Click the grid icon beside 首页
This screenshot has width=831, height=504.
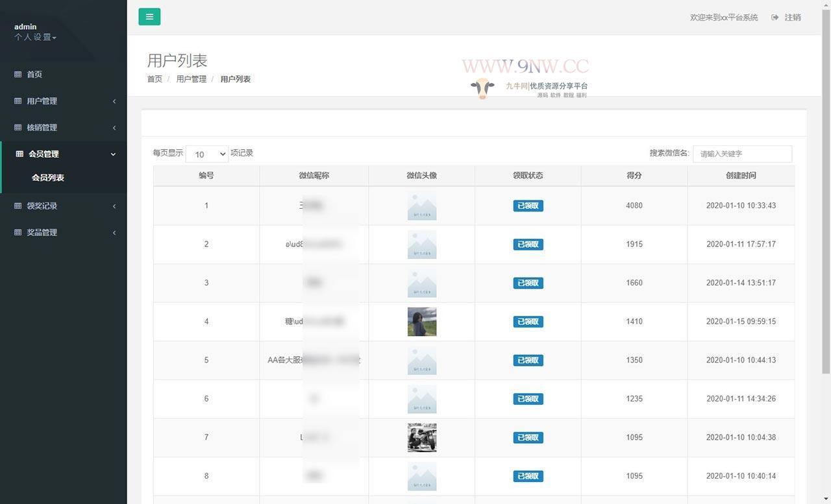pyautogui.click(x=18, y=75)
